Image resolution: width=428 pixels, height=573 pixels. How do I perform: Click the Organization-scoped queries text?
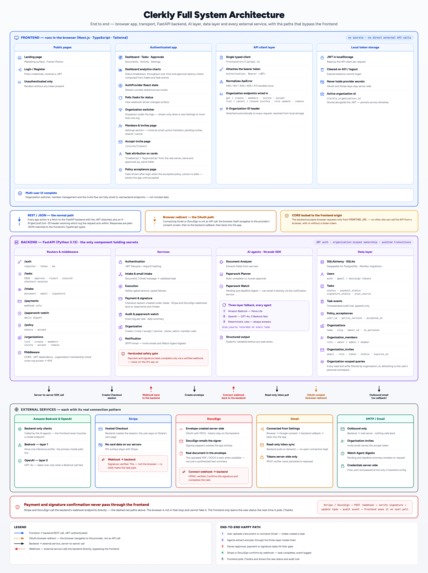(346, 361)
